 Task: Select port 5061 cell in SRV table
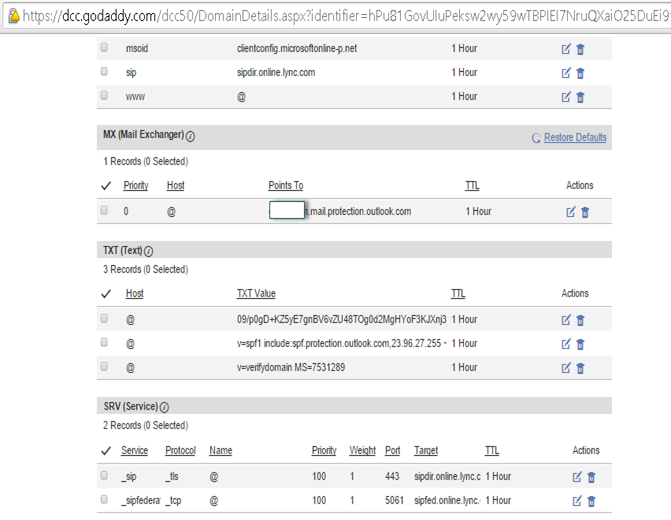click(394, 500)
